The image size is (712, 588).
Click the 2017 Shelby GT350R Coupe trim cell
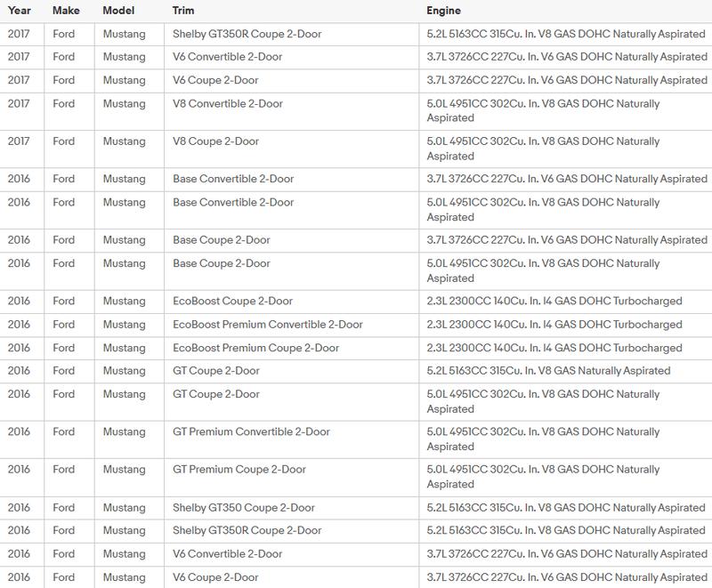click(247, 35)
